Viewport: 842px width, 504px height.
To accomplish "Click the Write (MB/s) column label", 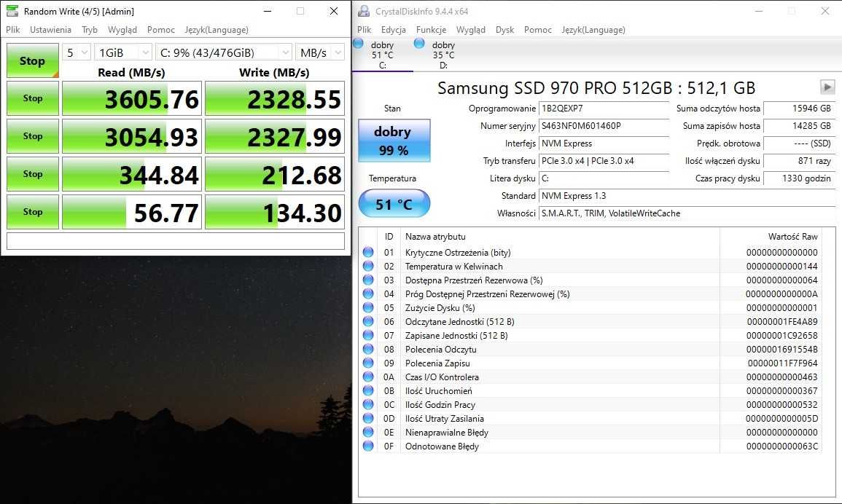I will coord(274,72).
